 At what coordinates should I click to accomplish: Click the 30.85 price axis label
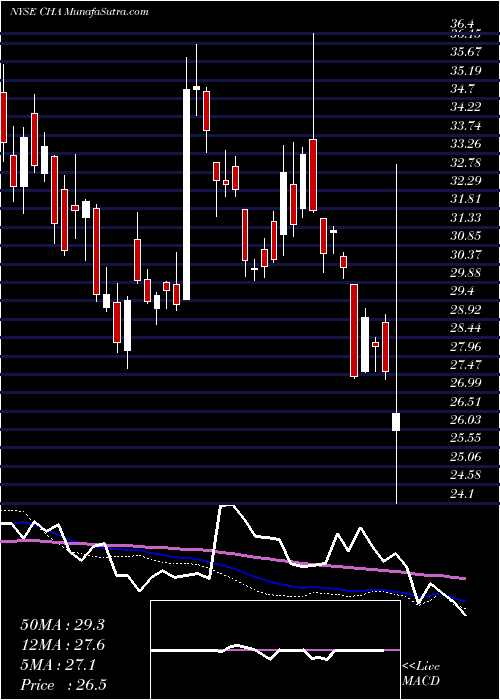[466, 236]
